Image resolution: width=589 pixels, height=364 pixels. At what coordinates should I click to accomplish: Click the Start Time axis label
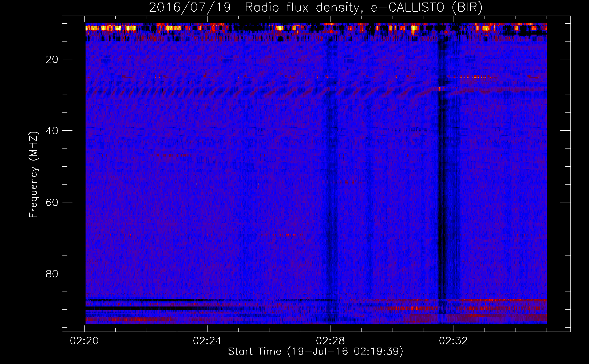point(316,352)
